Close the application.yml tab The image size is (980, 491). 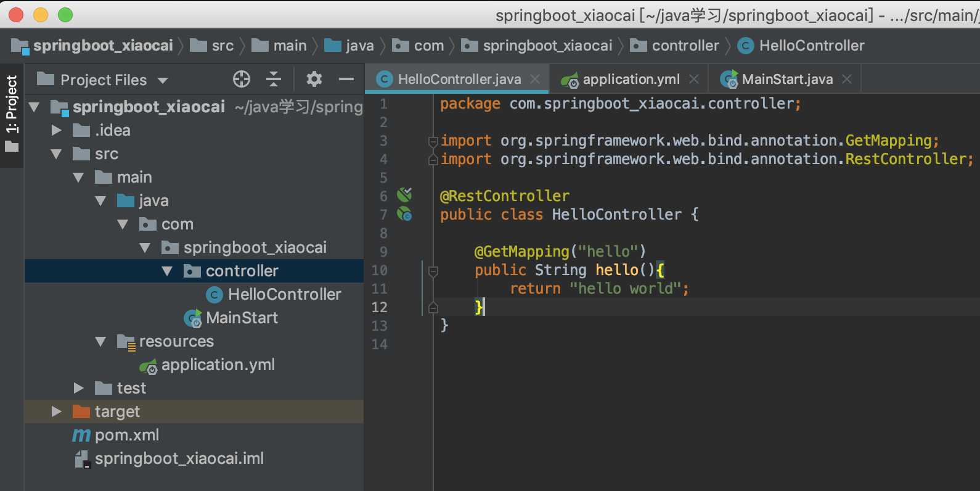click(x=694, y=79)
